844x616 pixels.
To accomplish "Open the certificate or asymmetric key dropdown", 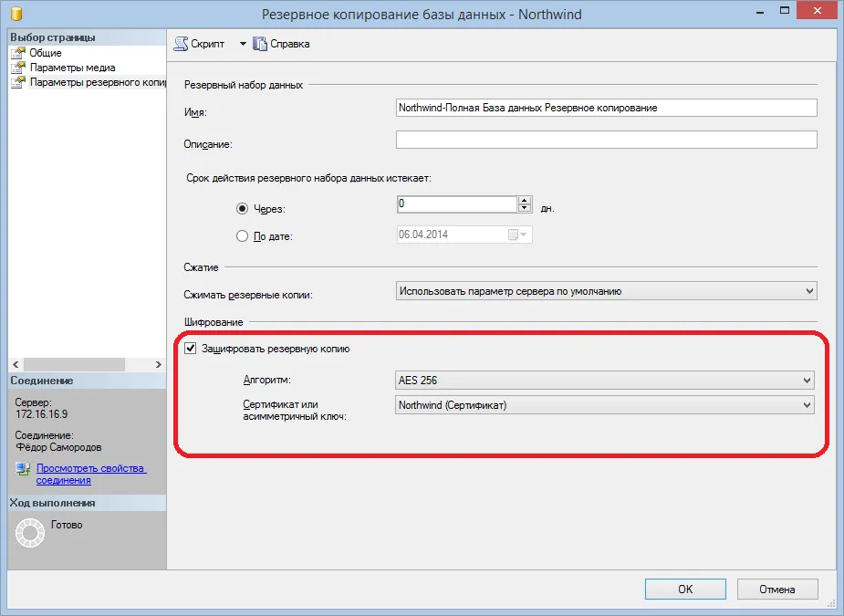I will pyautogui.click(x=604, y=405).
